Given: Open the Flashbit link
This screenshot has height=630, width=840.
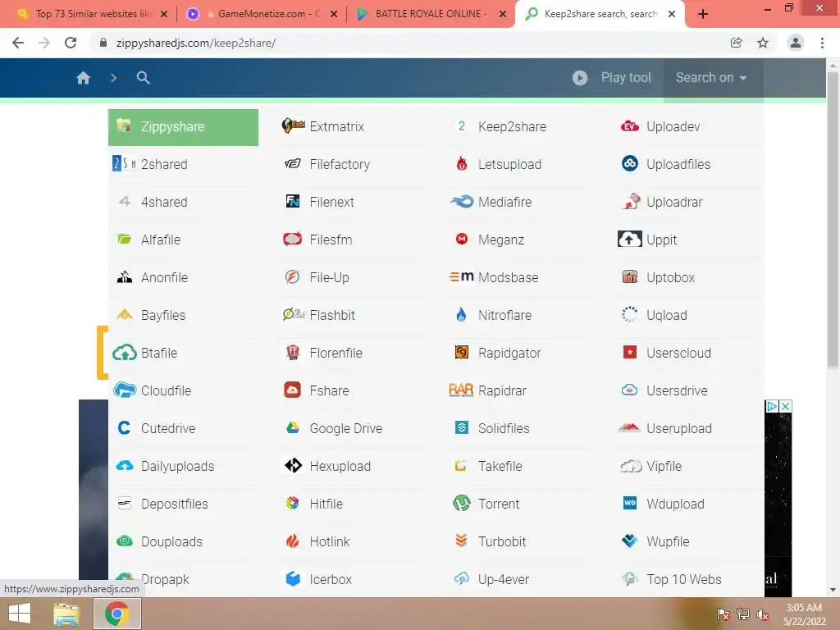Looking at the screenshot, I should coord(332,316).
